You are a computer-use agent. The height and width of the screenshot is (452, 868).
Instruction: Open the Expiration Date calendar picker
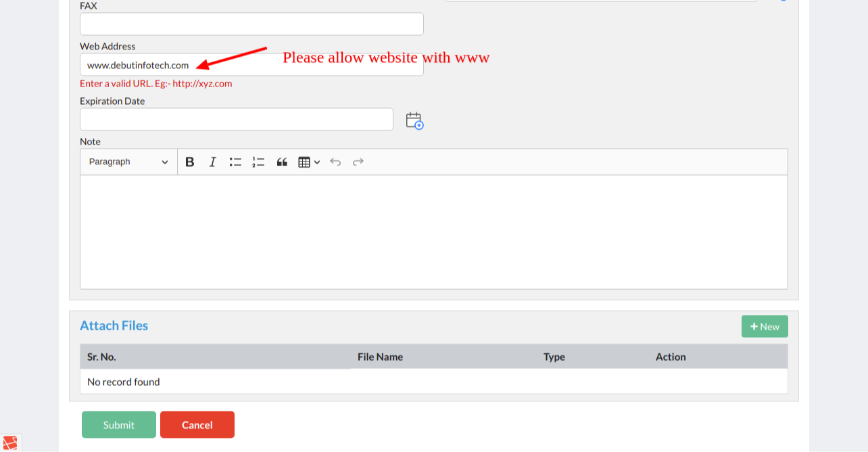pyautogui.click(x=414, y=121)
